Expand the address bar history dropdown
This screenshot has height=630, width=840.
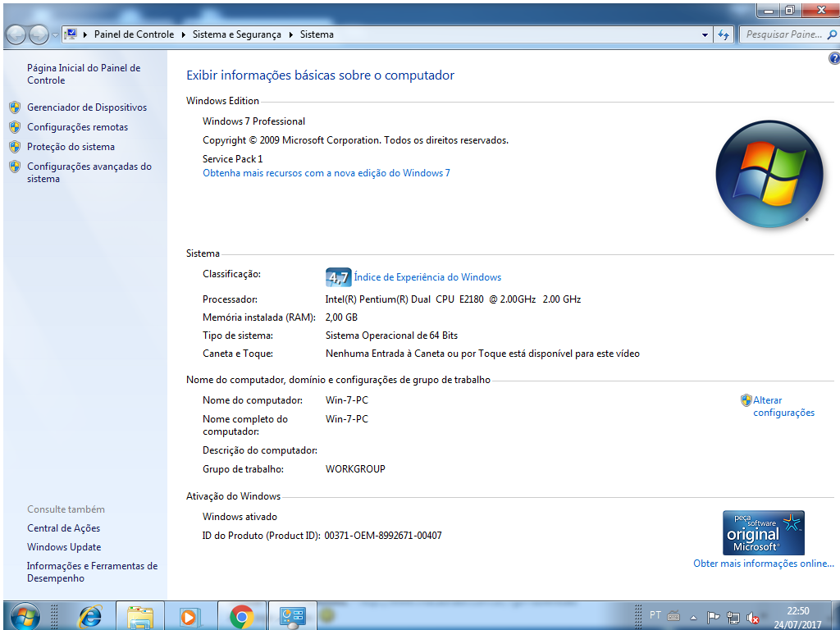tap(705, 35)
